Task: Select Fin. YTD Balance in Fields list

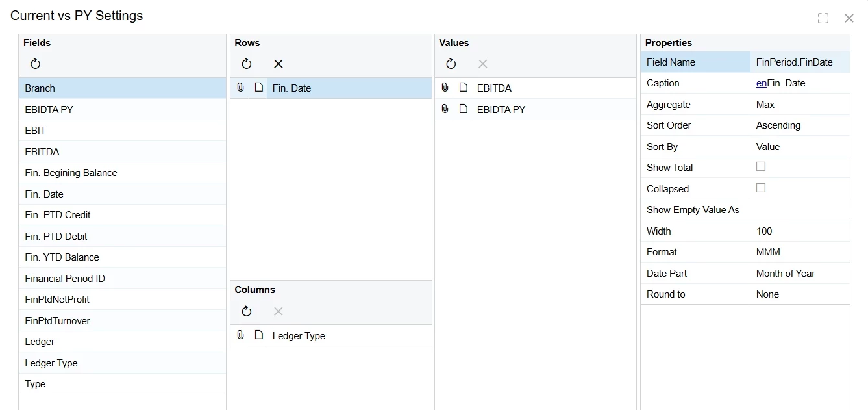Action: click(122, 257)
